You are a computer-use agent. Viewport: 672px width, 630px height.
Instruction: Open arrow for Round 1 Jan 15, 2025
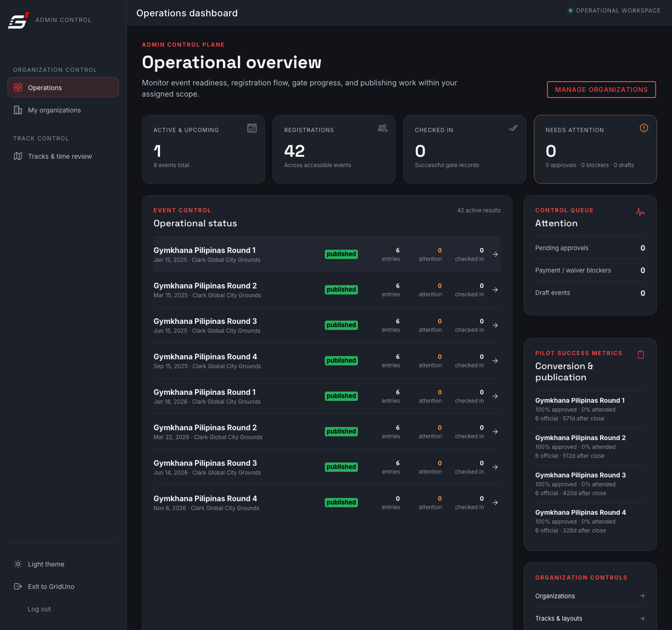[x=495, y=254]
